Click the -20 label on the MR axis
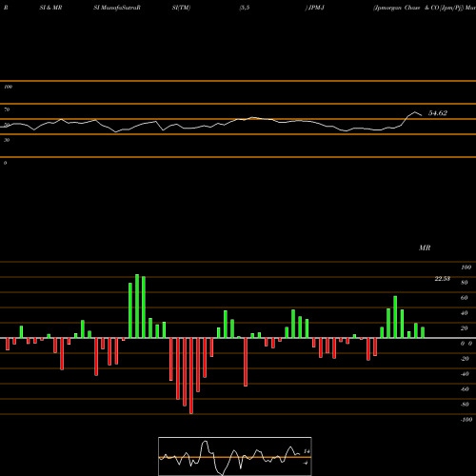The width and height of the screenshot is (476, 476). [x=465, y=359]
